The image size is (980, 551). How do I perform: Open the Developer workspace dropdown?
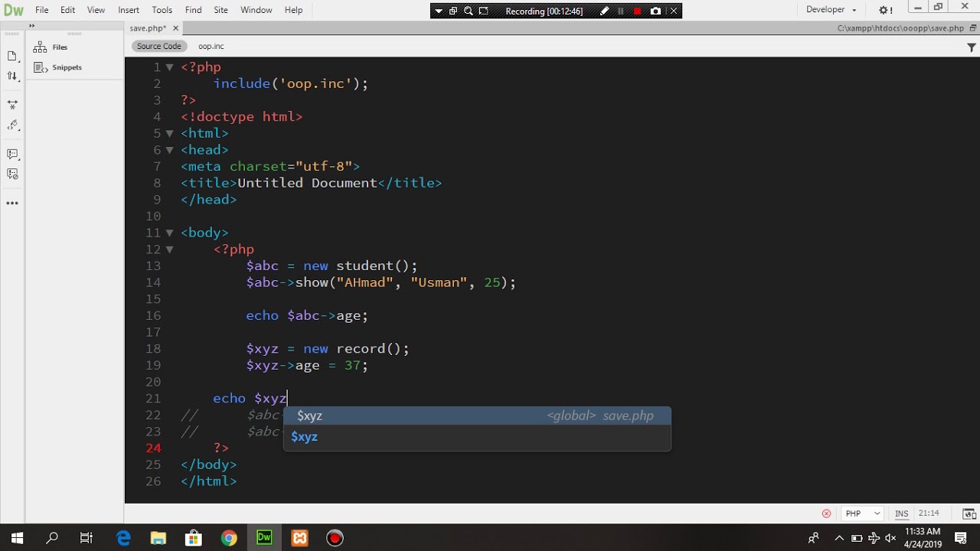pyautogui.click(x=831, y=10)
